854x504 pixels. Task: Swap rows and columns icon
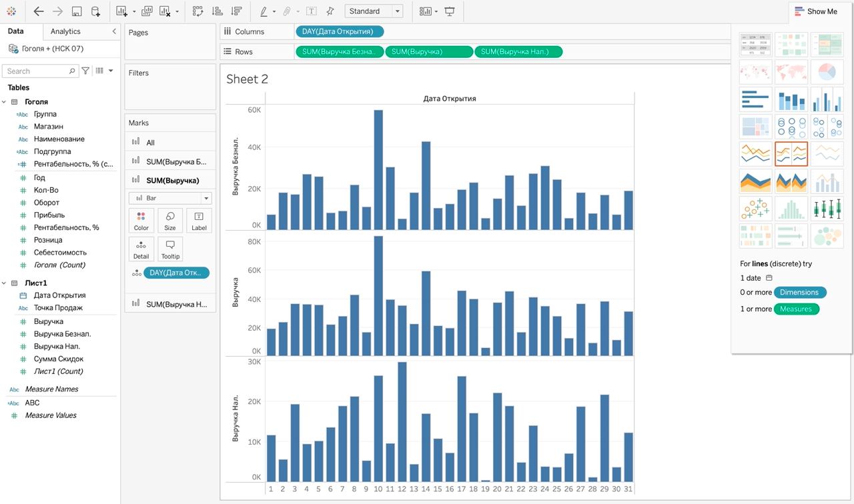point(197,11)
